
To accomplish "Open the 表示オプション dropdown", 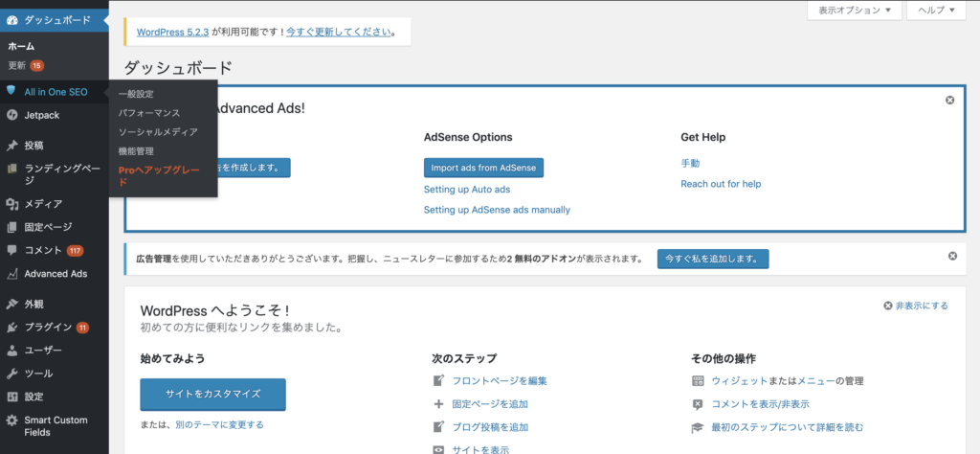I will tap(855, 10).
